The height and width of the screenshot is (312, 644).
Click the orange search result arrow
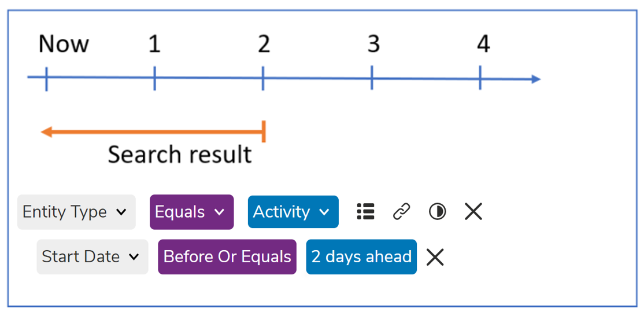152,132
